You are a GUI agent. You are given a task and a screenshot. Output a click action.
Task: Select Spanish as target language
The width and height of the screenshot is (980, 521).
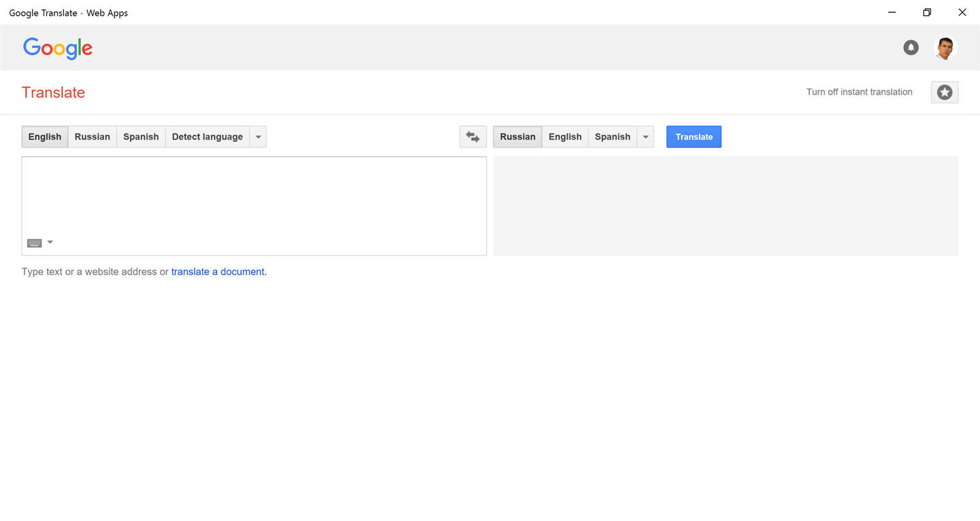(612, 137)
